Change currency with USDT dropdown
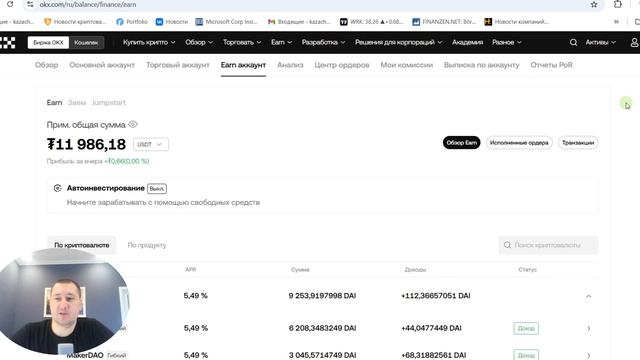Screen dimensions: 640x360 (151, 144)
